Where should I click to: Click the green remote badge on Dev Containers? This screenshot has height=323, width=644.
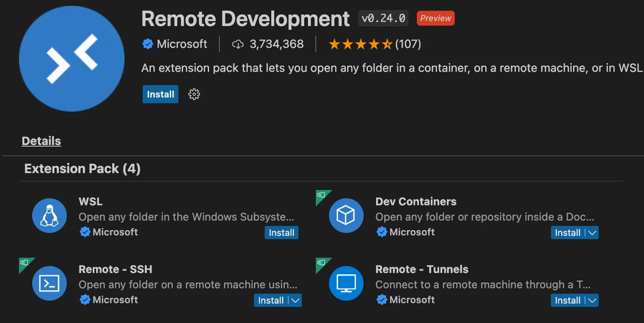(321, 195)
